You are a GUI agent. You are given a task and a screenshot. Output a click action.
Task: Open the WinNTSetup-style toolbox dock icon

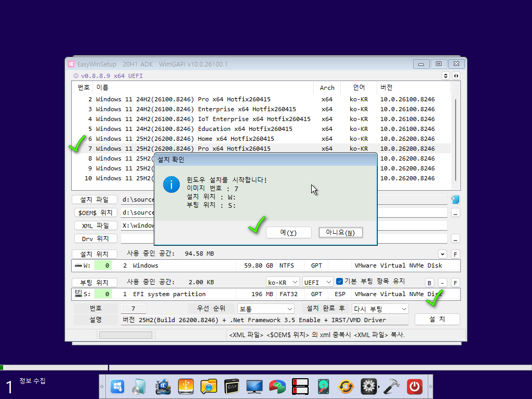coord(163,387)
